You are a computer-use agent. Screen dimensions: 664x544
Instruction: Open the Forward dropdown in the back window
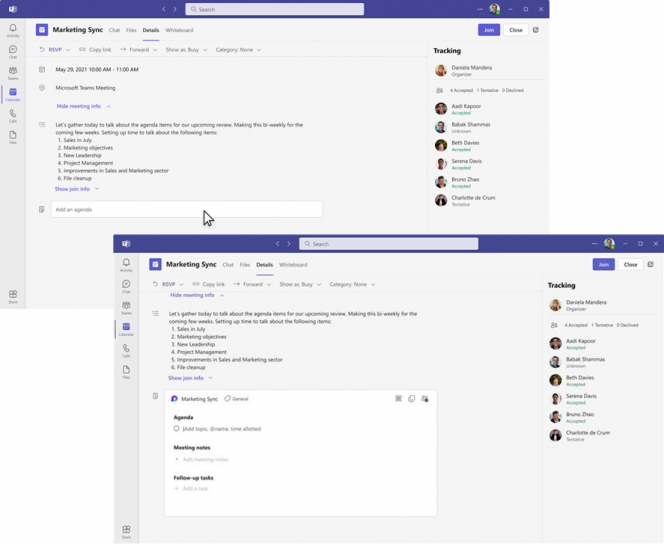coord(138,50)
